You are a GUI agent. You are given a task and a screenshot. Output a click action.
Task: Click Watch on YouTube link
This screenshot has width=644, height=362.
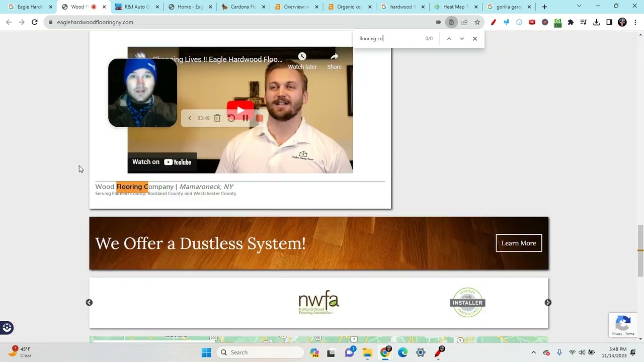click(162, 162)
